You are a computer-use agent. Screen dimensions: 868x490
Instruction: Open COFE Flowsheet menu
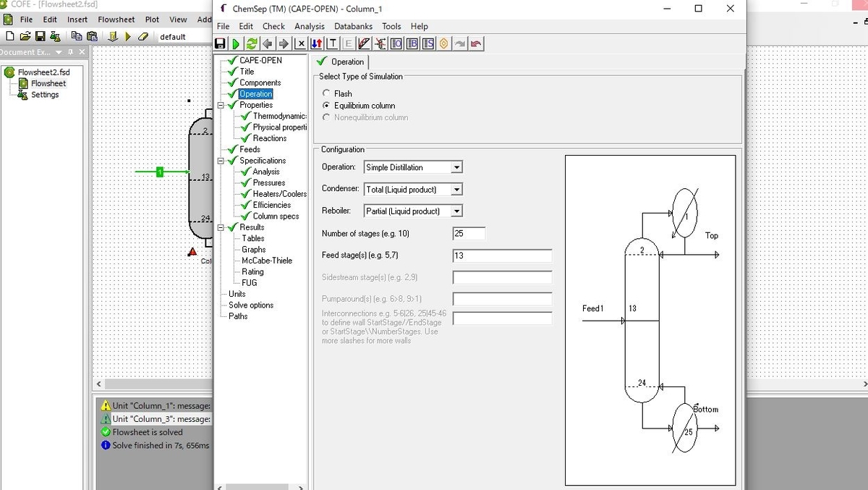[116, 20]
